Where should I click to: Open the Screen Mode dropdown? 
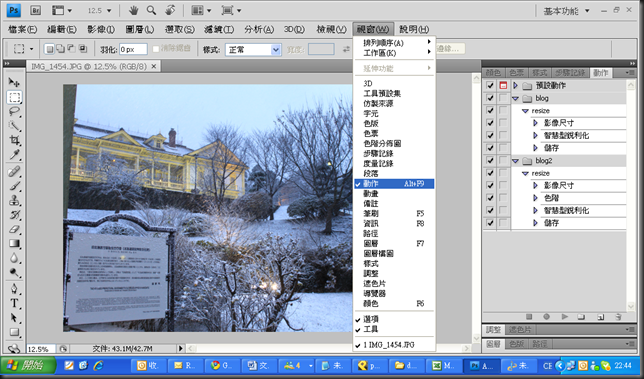(x=231, y=10)
